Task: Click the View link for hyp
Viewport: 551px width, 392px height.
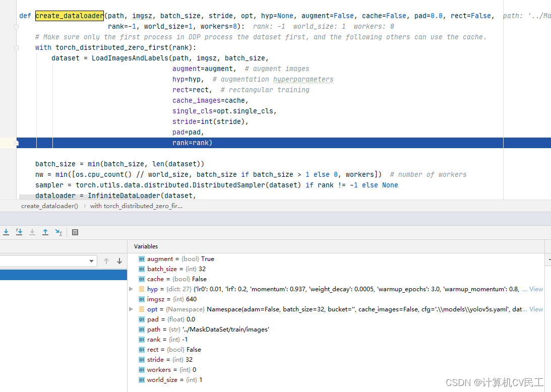Action: pyautogui.click(x=536, y=289)
